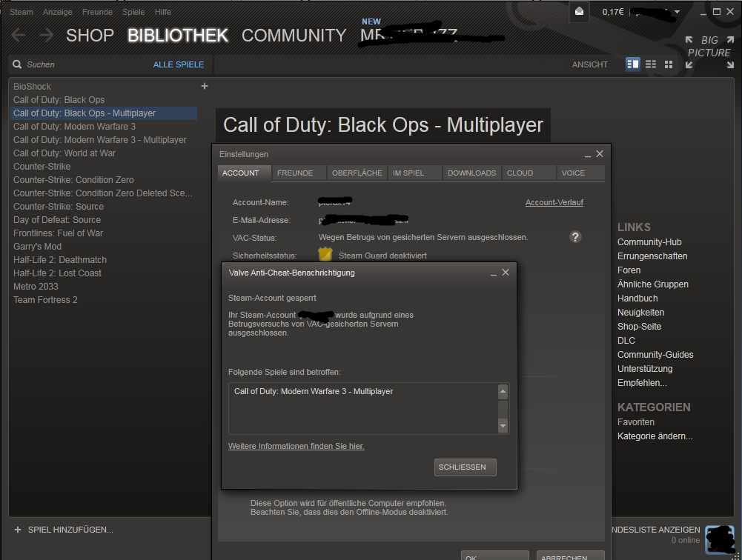Show the Freundesliste anzeigen button
The height and width of the screenshot is (560, 742).
pyautogui.click(x=656, y=530)
